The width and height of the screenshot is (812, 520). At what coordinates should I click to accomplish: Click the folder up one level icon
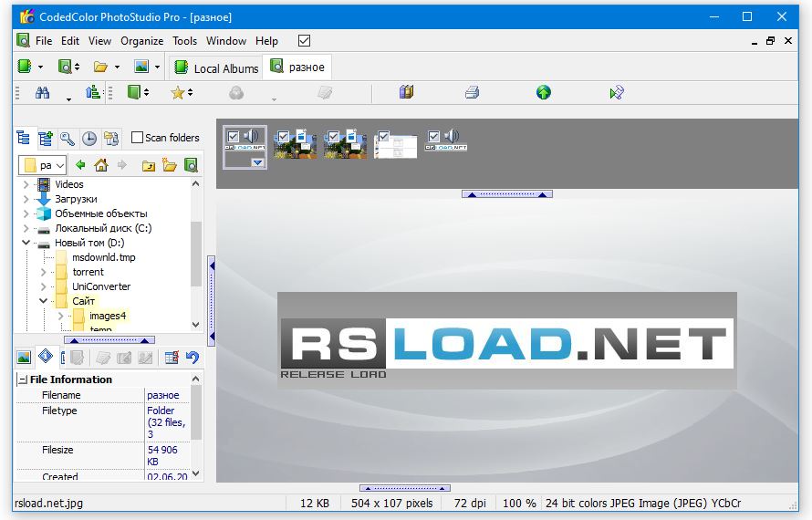point(148,166)
